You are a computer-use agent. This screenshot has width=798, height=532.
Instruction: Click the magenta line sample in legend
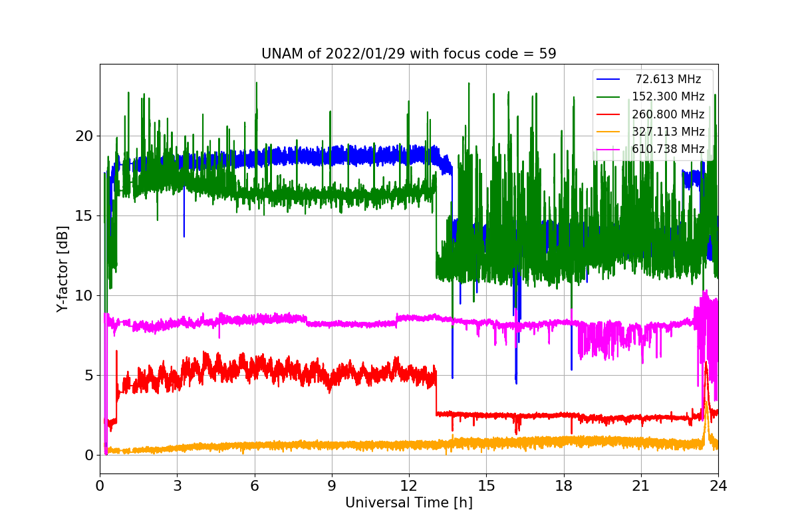click(x=608, y=149)
